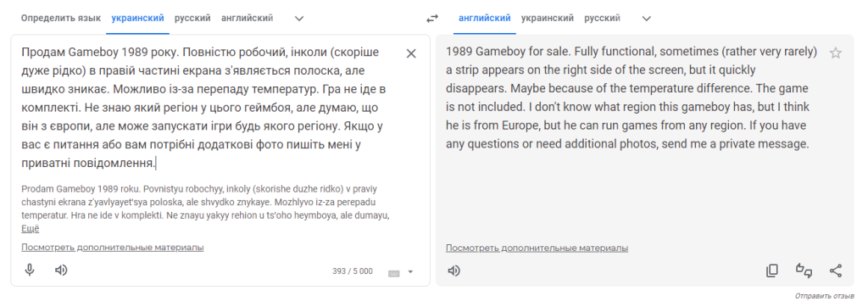
Task: Listen to the Ukrainian source text
Action: click(x=61, y=270)
